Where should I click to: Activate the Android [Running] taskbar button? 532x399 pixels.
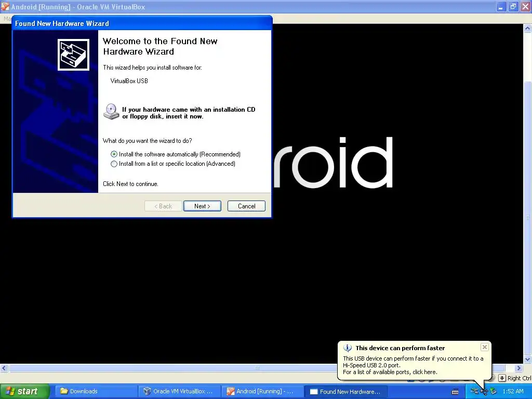point(262,391)
